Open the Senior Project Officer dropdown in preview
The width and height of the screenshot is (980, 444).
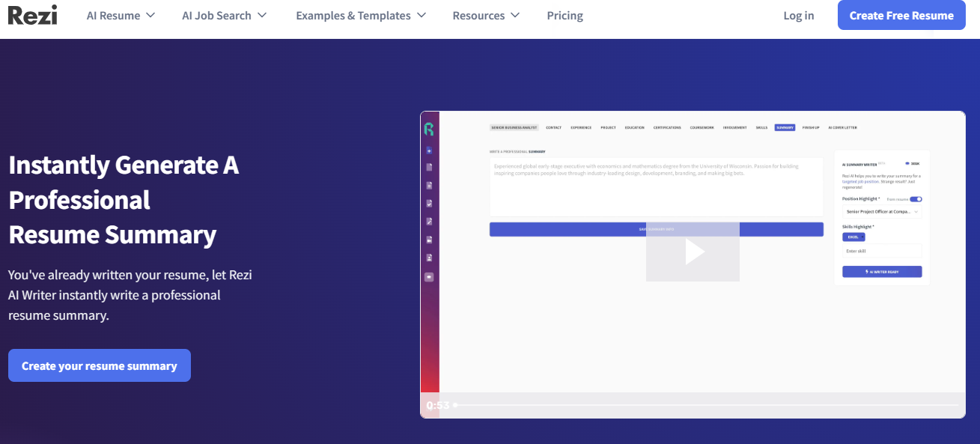point(882,212)
